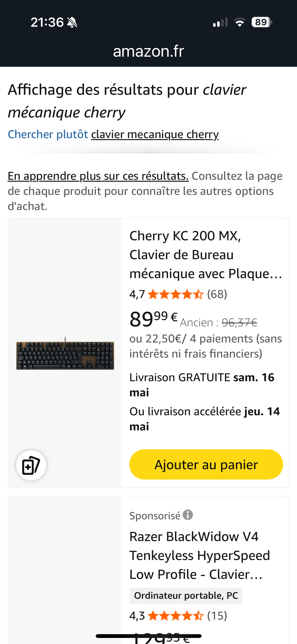The height and width of the screenshot is (644, 297).
Task: Tap the Ordinateur portable, PC label
Action: 186,596
